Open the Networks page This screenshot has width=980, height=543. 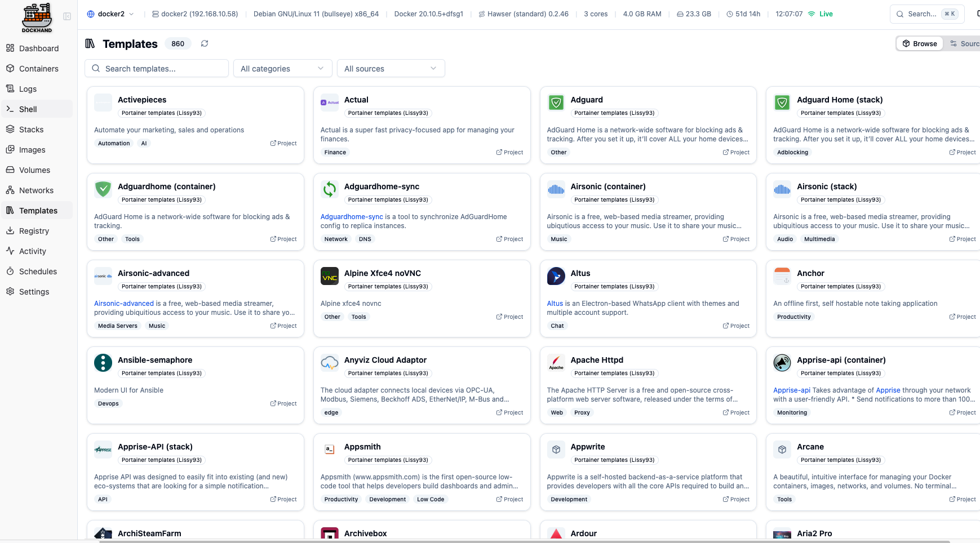[37, 190]
